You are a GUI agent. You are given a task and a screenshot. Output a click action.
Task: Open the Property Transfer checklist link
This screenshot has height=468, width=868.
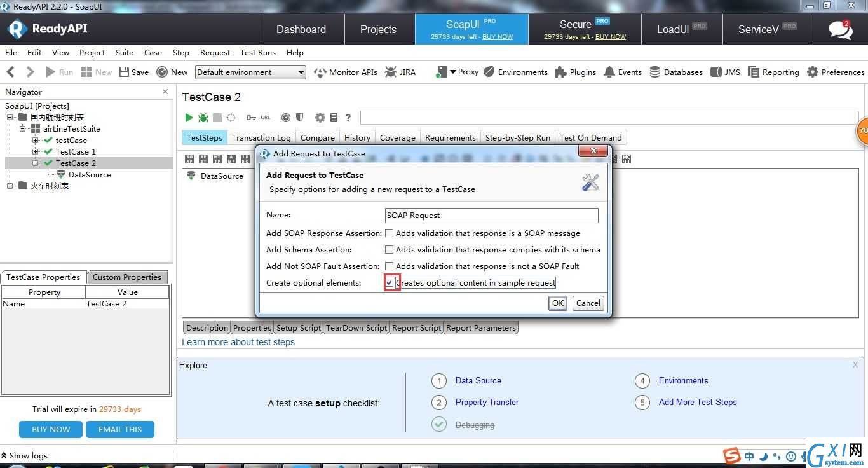(x=487, y=402)
